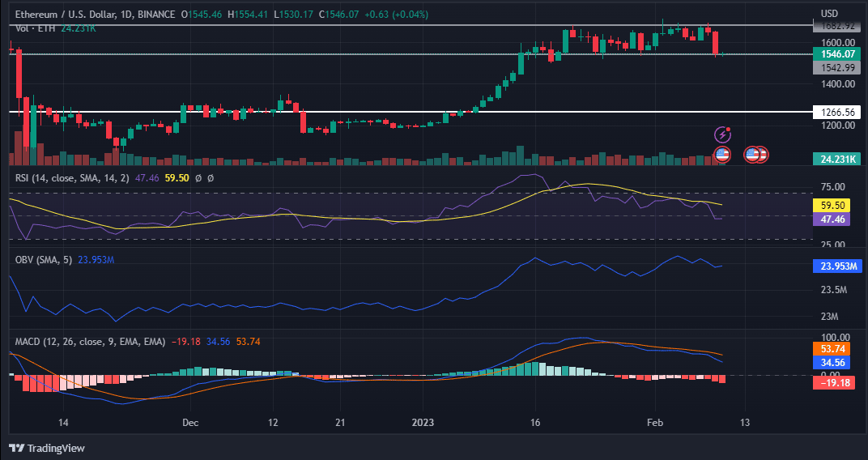Open the USD currency selector on price axis
The height and width of the screenshot is (460, 868).
click(x=828, y=13)
